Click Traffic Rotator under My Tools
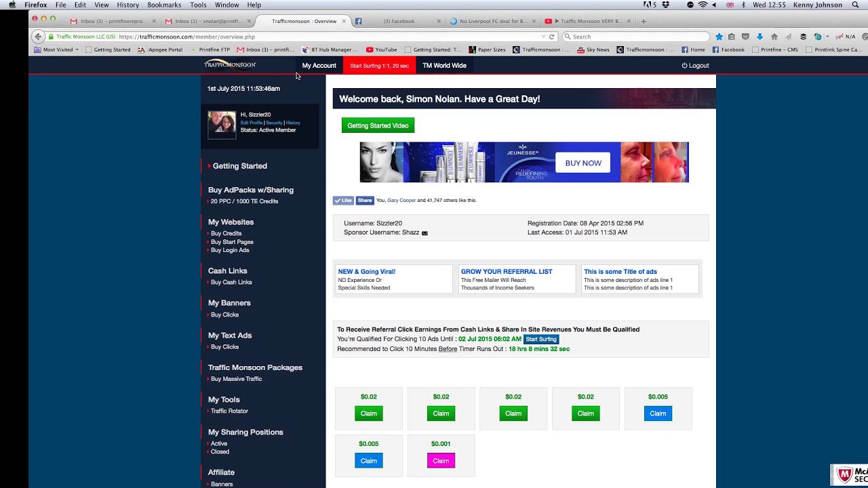 click(x=229, y=411)
